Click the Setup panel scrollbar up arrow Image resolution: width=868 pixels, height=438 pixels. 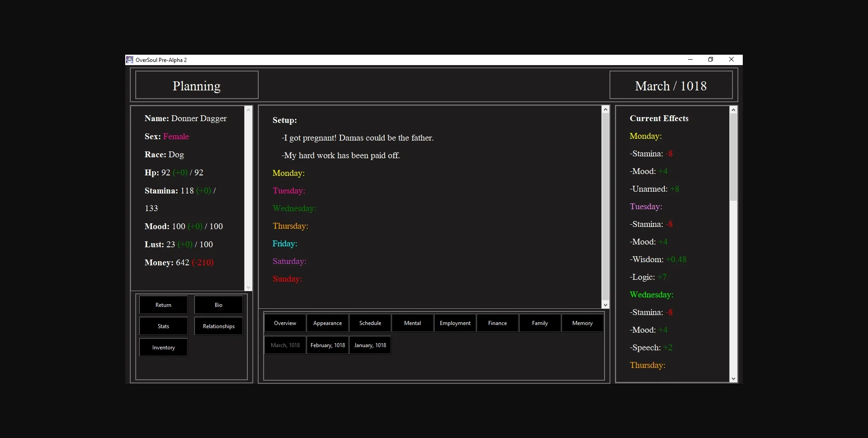tap(605, 109)
